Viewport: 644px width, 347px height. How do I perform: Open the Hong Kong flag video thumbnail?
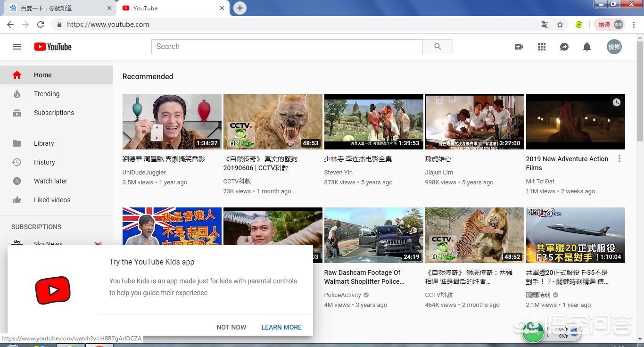point(172,226)
